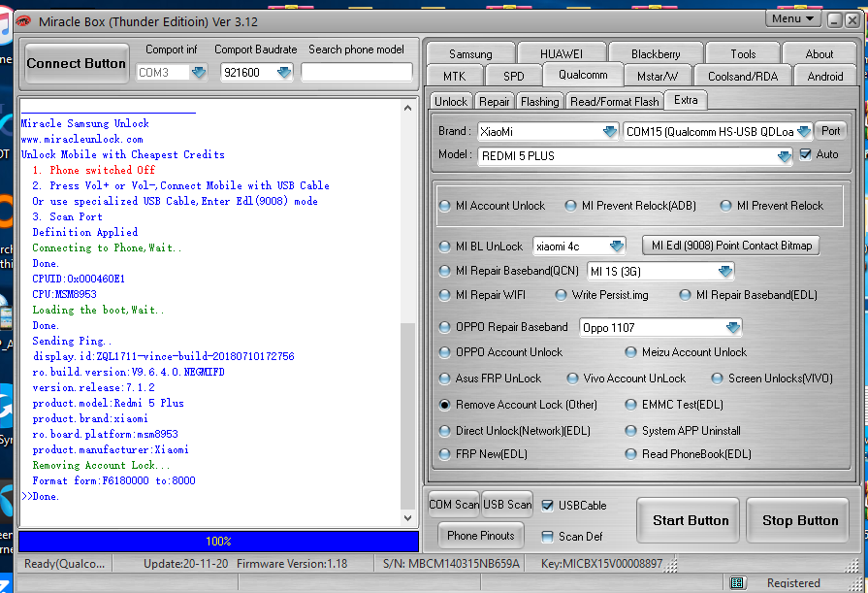Open the Repair sub-tab
This screenshot has height=593, width=868.
point(494,101)
